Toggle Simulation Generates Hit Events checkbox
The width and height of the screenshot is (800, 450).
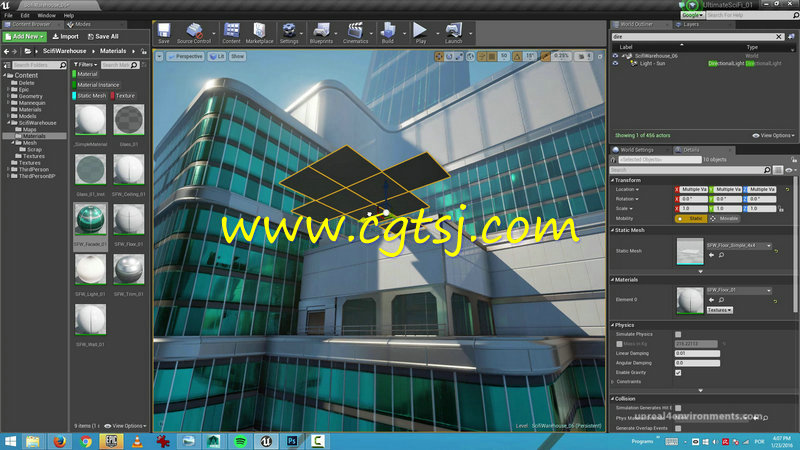tap(678, 408)
